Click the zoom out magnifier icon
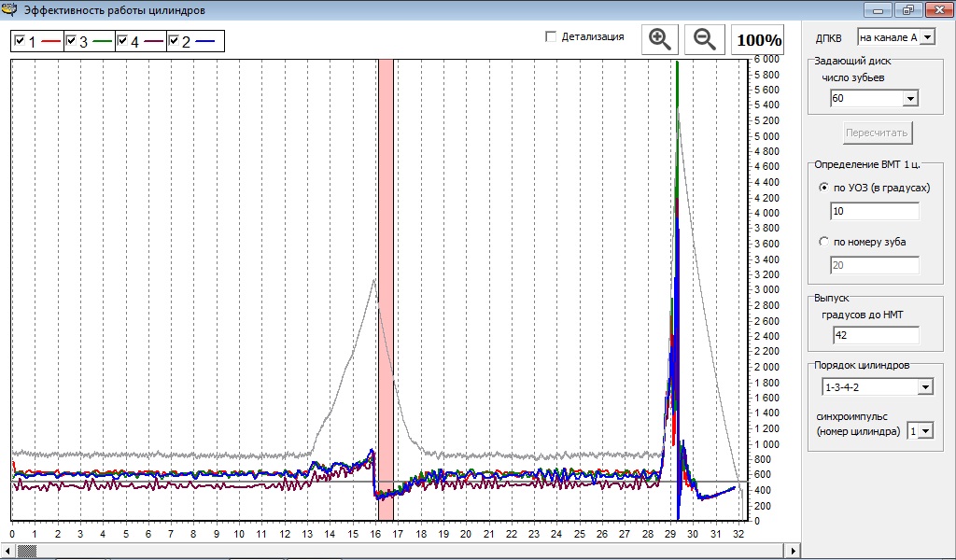Screen dimensions: 956x560 click(704, 39)
